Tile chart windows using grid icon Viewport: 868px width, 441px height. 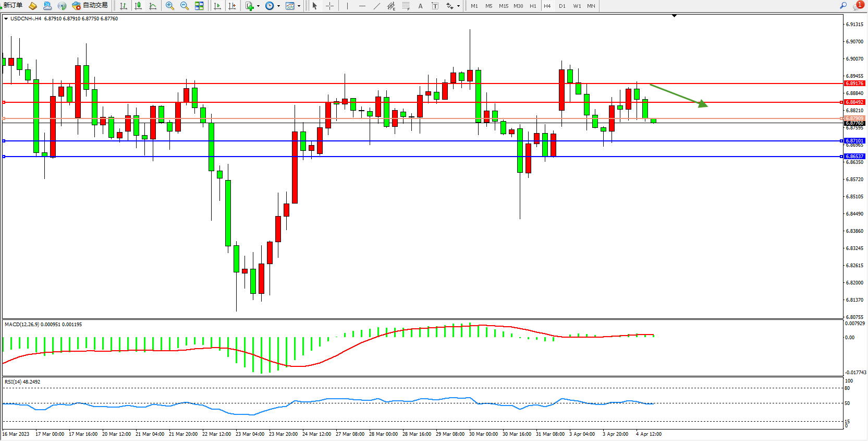199,6
